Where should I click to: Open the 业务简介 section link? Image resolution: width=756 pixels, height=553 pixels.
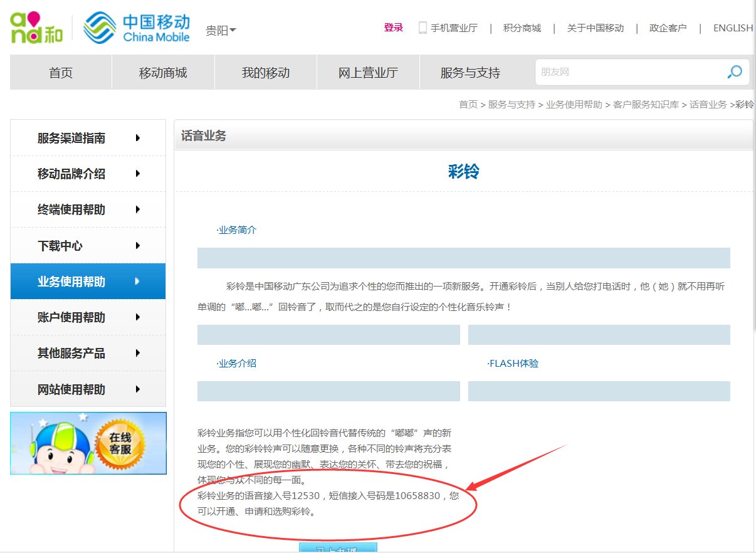pos(237,229)
